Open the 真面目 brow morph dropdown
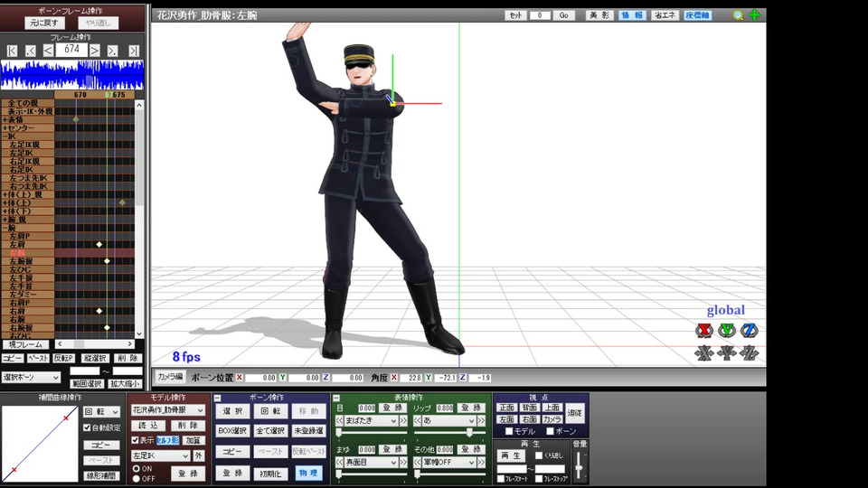Screen dimensions: 868x488 pyautogui.click(x=371, y=462)
